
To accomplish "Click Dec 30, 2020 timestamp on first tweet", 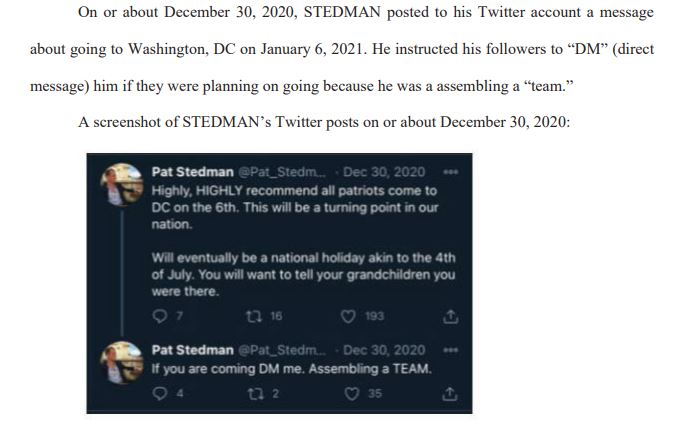I will (x=384, y=172).
